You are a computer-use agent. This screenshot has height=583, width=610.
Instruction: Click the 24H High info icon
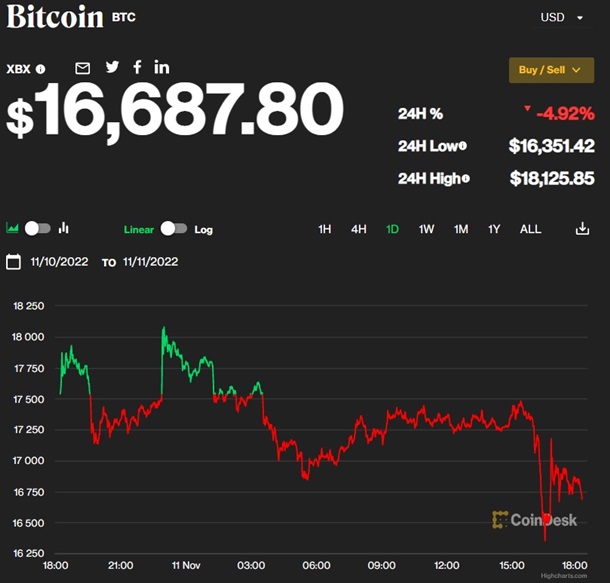(465, 178)
